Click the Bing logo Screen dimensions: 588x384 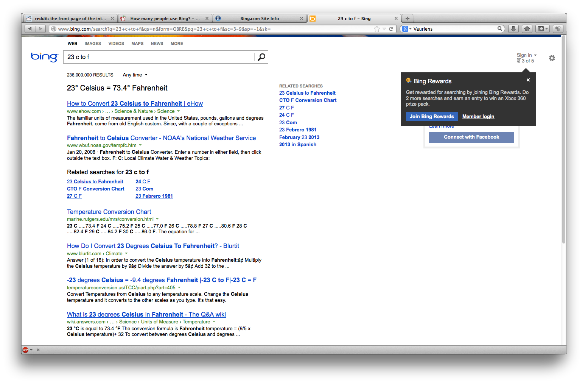tap(45, 57)
